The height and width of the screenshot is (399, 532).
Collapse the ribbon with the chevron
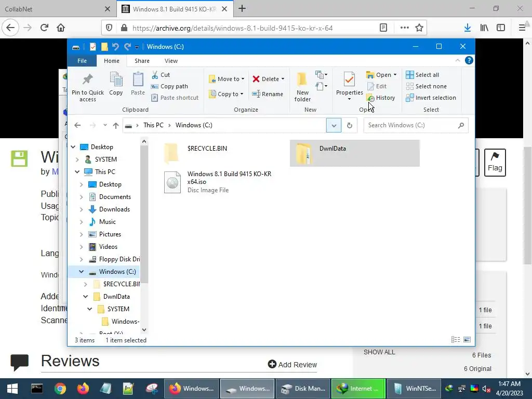point(457,60)
